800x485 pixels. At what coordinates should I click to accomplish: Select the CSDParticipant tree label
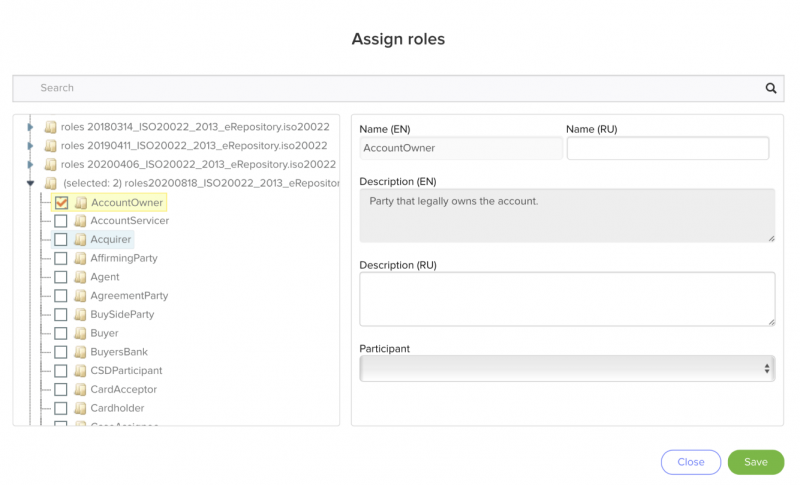tap(126, 371)
